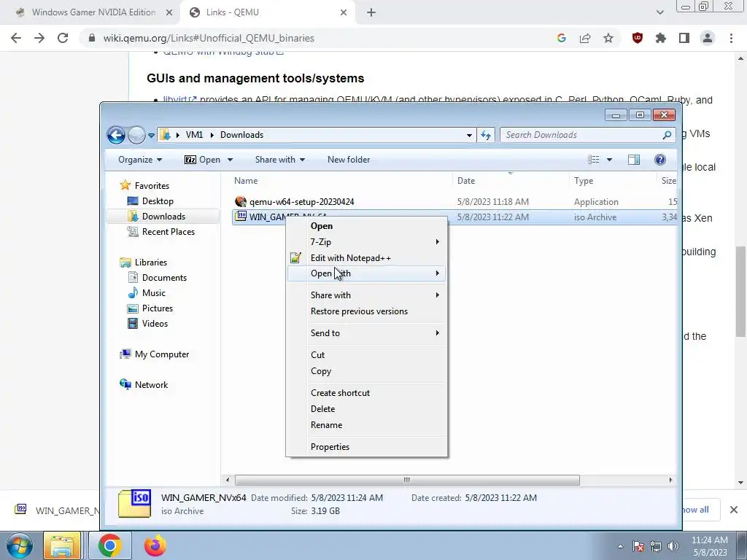747x560 pixels.
Task: Create a New folder from the toolbar
Action: pyautogui.click(x=349, y=160)
